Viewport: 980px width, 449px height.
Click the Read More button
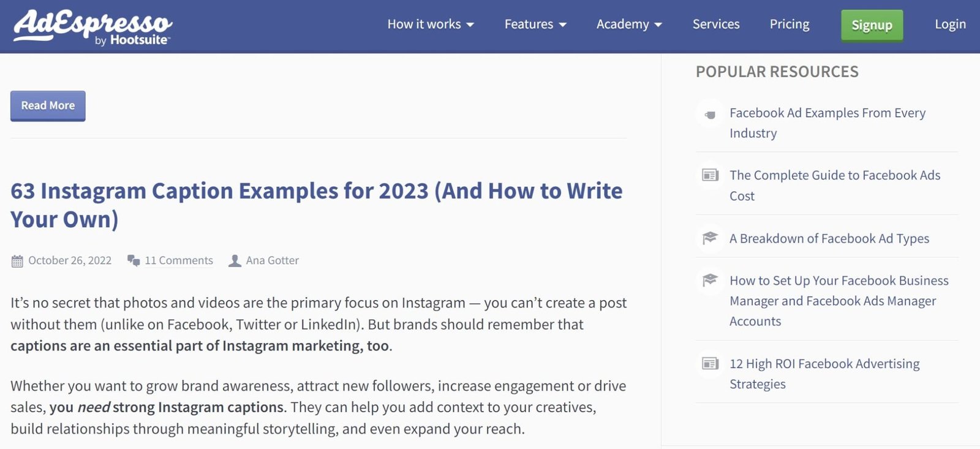point(48,105)
